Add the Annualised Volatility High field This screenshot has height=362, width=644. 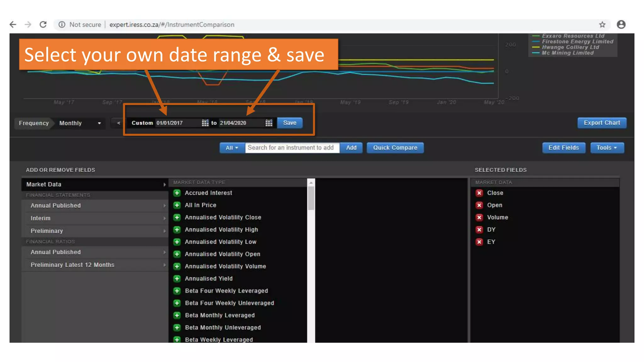[x=177, y=230]
